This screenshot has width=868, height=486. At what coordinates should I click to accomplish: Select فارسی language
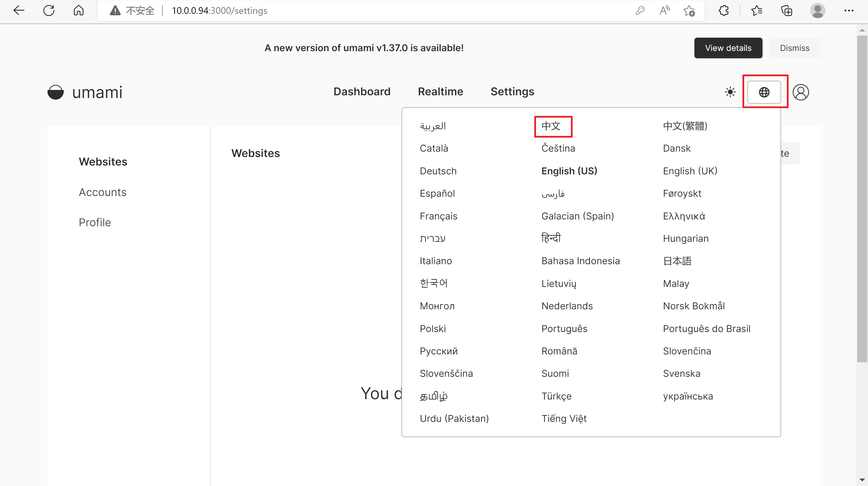[553, 193]
